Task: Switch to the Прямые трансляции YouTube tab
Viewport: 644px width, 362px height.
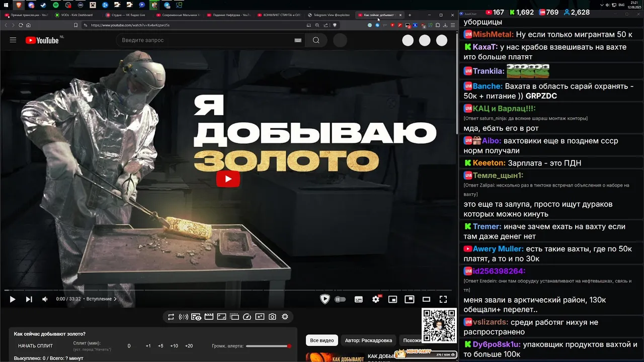Action: (x=26, y=15)
